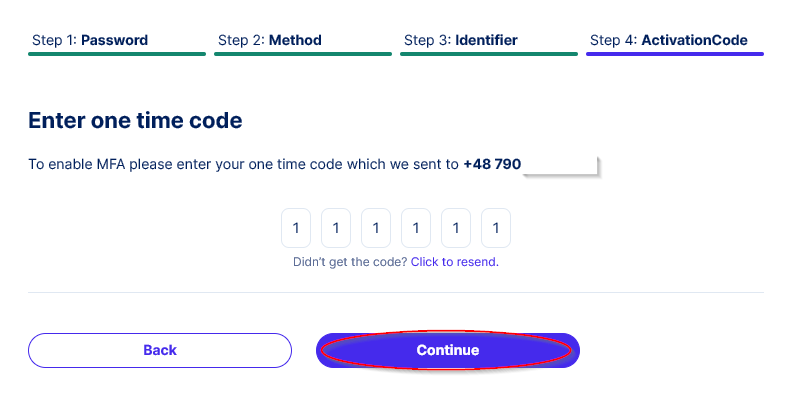The image size is (792, 395).
Task: Open the Step 3: Identifier label
Action: pos(461,40)
